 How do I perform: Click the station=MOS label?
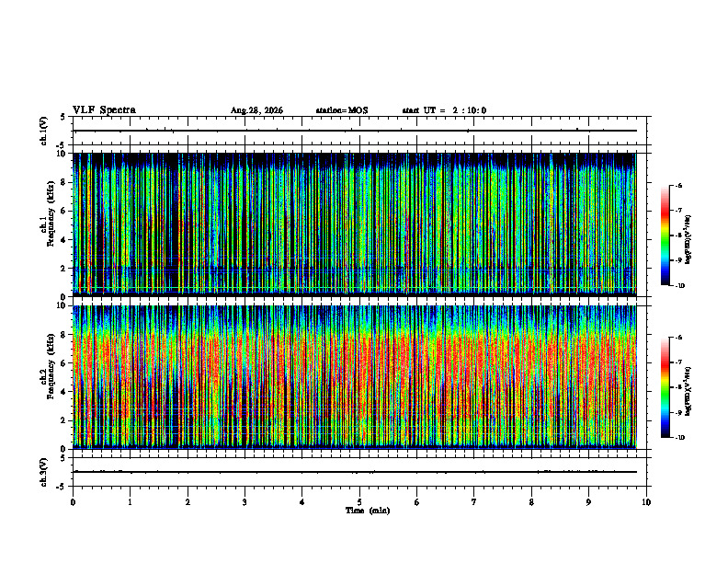(342, 110)
